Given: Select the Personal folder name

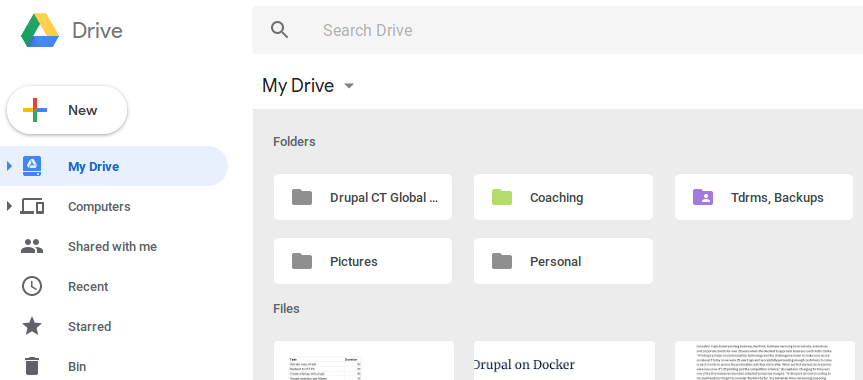Looking at the screenshot, I should (555, 262).
